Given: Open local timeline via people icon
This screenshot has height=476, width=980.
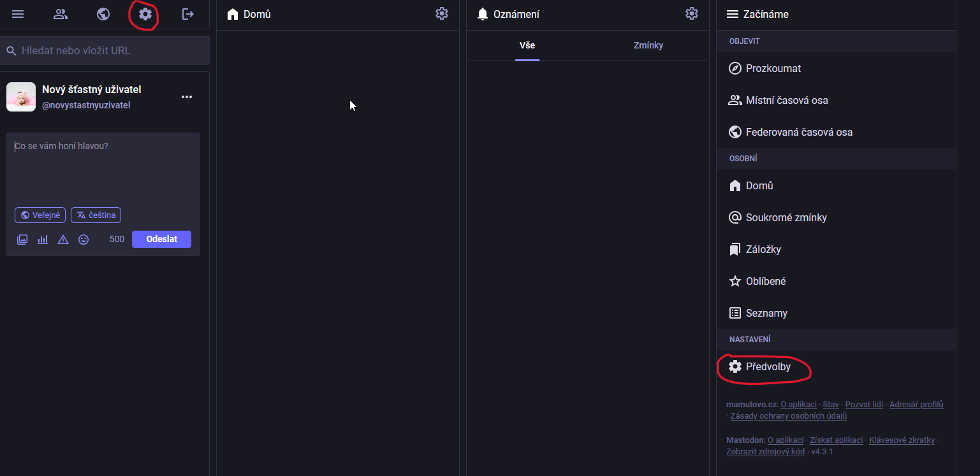Looking at the screenshot, I should point(61,14).
